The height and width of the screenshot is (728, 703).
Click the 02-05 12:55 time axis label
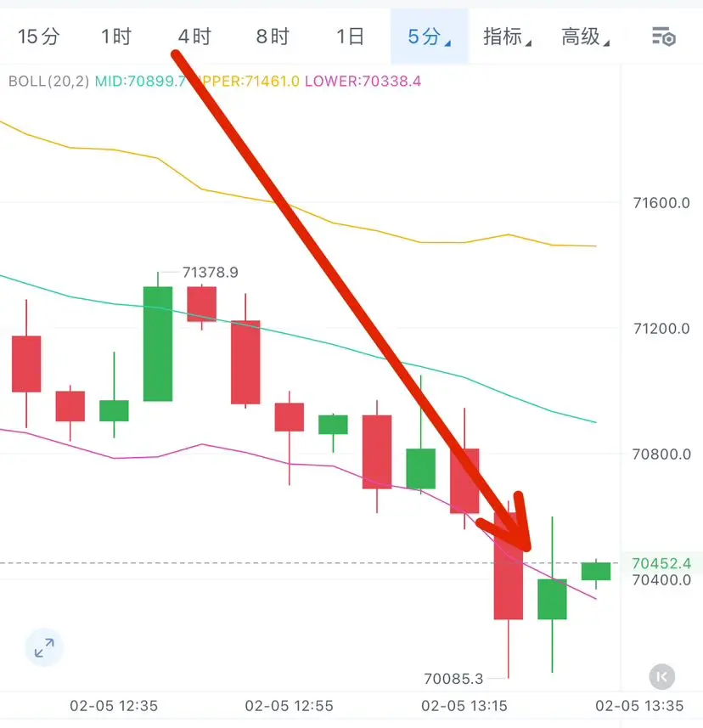click(x=289, y=706)
